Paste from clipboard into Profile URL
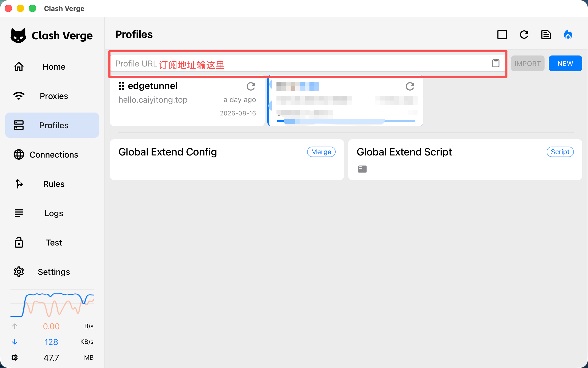The height and width of the screenshot is (368, 588). [x=496, y=63]
